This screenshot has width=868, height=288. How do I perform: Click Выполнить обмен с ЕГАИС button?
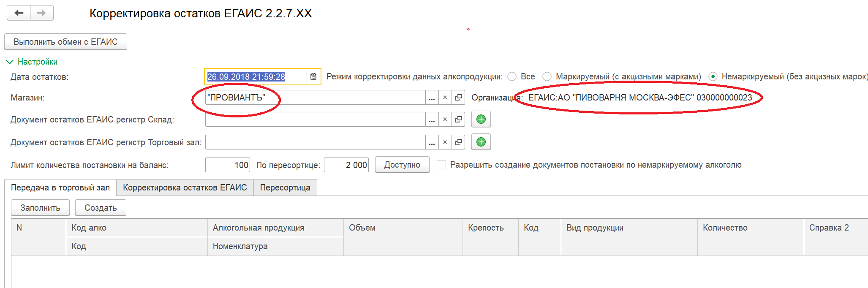(65, 42)
